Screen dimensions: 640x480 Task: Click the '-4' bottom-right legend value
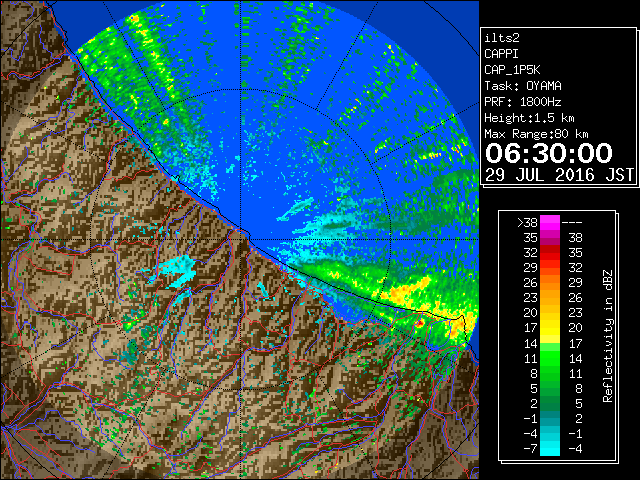coord(575,448)
